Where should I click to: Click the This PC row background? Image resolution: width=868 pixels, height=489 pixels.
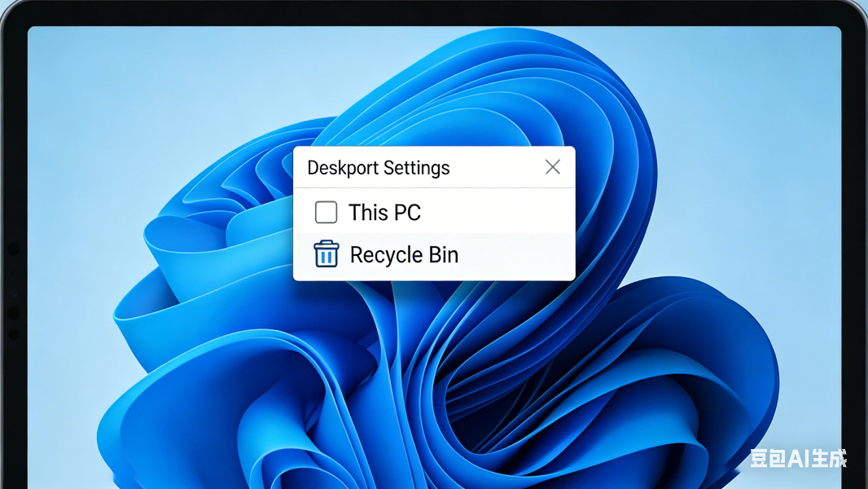[489, 212]
